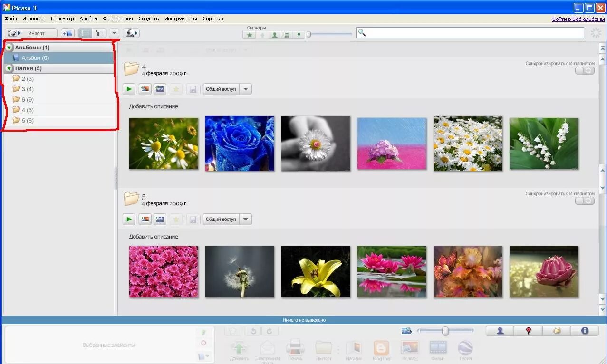Image resolution: width=607 pixels, height=364 pixels.
Task: Create photo collage for folder 5
Action: 145,219
